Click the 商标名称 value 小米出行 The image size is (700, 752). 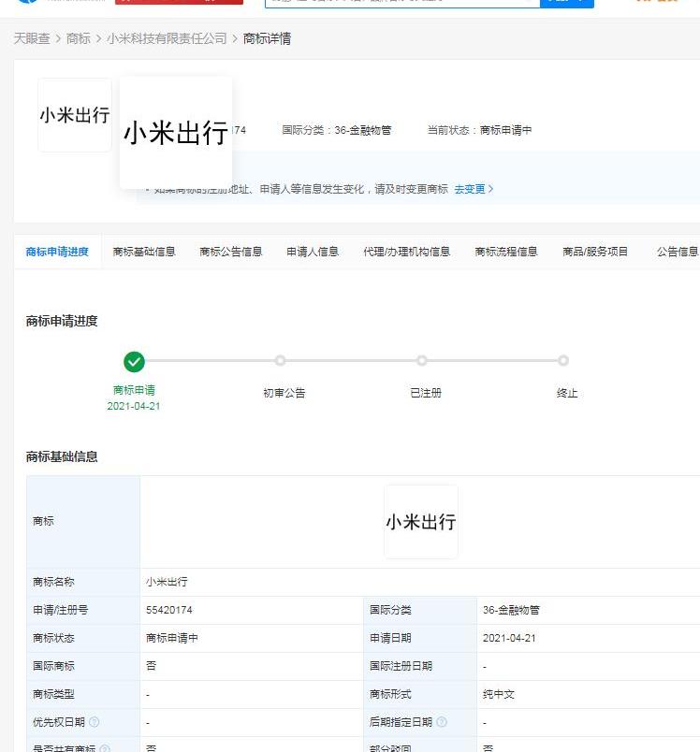point(167,582)
